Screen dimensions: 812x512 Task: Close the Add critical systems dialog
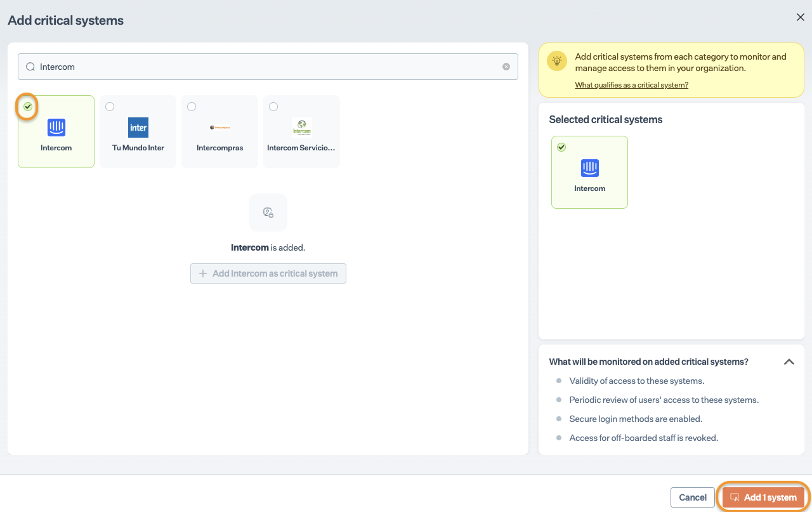click(801, 17)
